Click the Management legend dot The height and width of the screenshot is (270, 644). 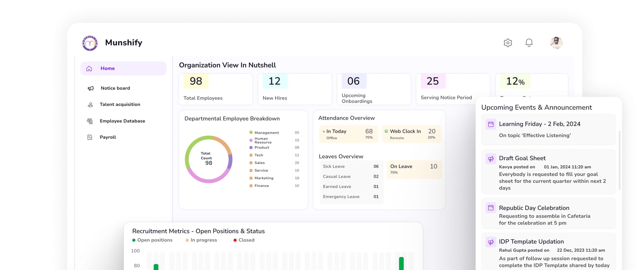pos(251,132)
